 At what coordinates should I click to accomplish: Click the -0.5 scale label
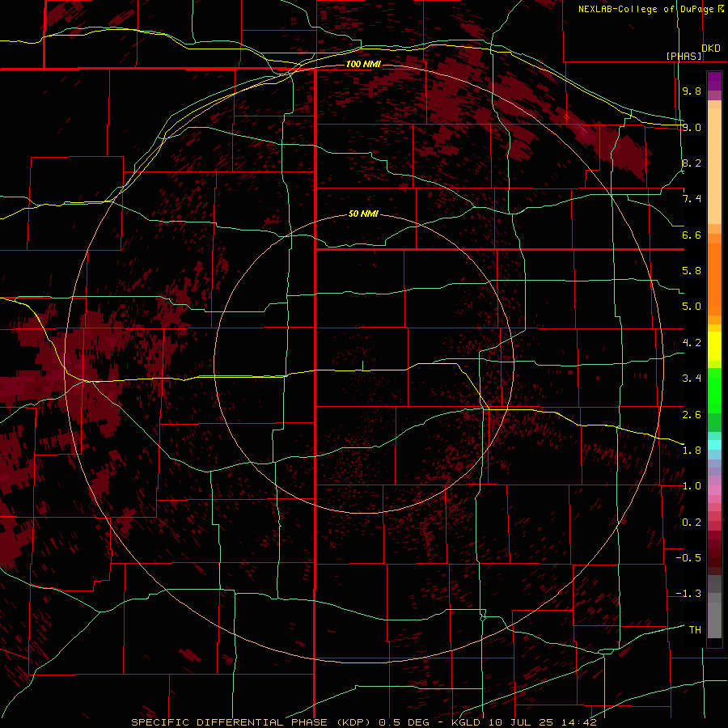point(688,558)
